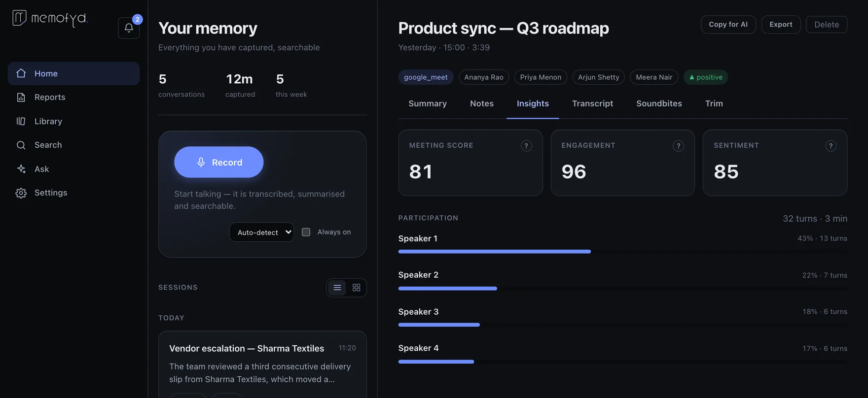Click the positive sentiment badge

706,77
